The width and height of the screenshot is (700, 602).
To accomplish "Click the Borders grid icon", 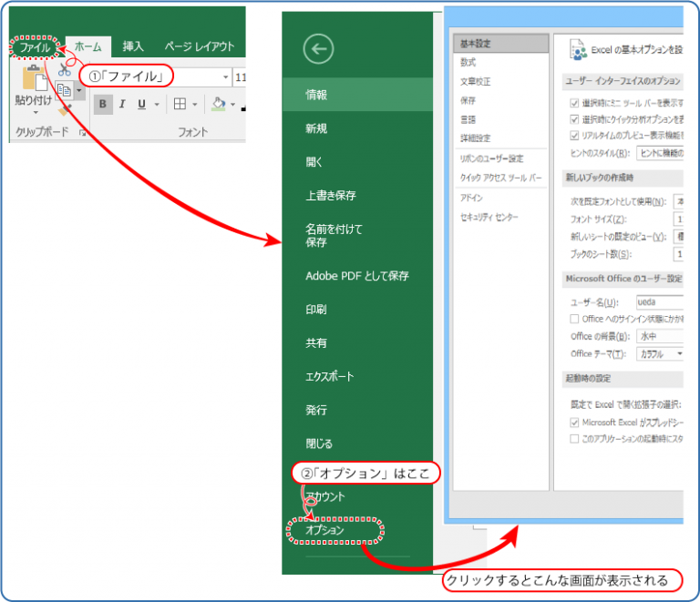I will click(x=180, y=104).
